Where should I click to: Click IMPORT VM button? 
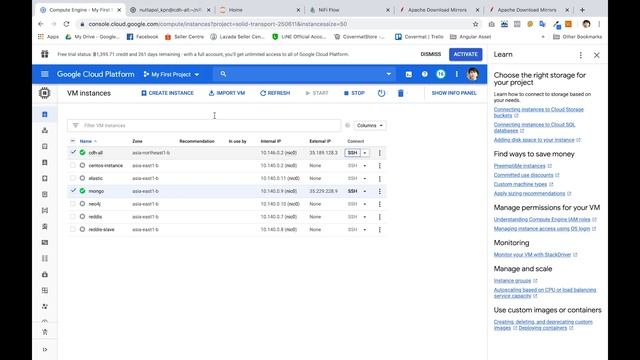[227, 93]
